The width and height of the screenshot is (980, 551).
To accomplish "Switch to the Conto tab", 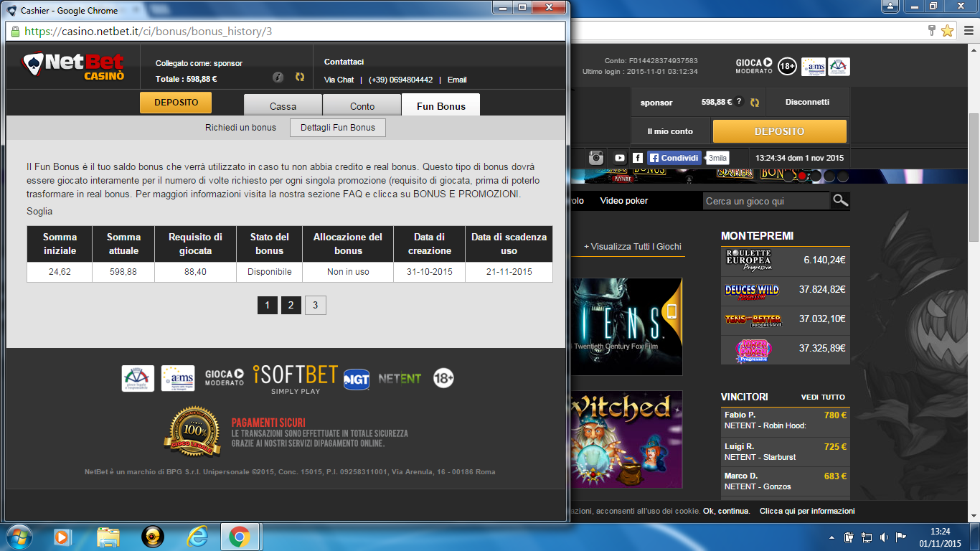I will click(x=362, y=105).
